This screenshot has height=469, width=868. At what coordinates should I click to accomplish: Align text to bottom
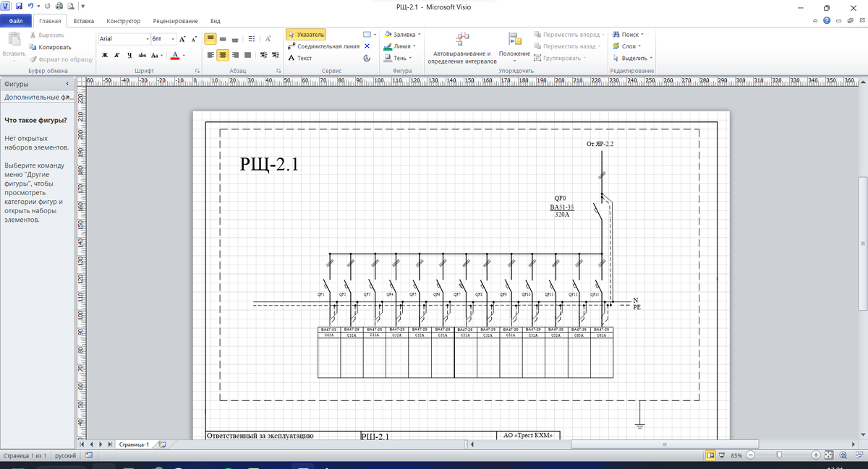237,38
